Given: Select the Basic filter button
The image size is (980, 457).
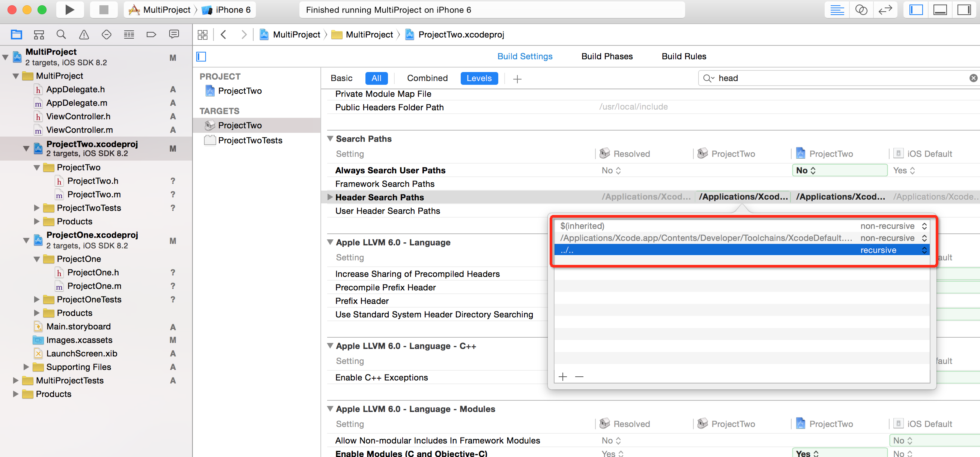Looking at the screenshot, I should point(341,78).
